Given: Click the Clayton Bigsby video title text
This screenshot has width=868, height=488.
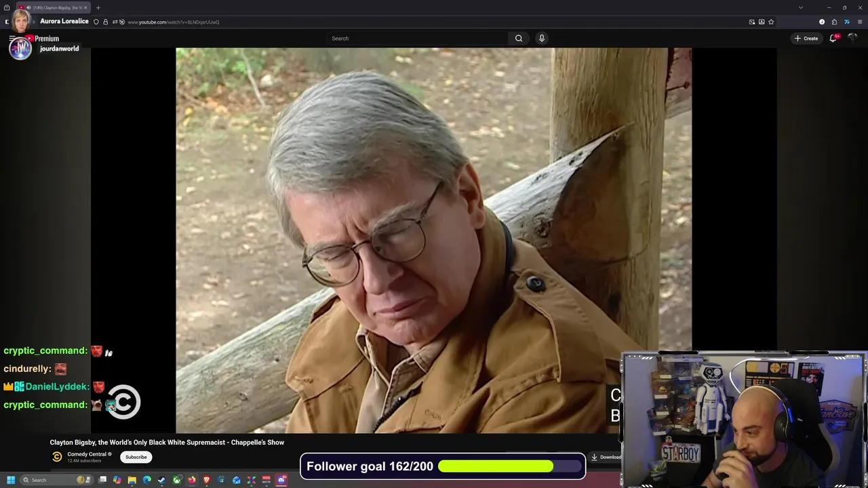Looking at the screenshot, I should click(167, 443).
